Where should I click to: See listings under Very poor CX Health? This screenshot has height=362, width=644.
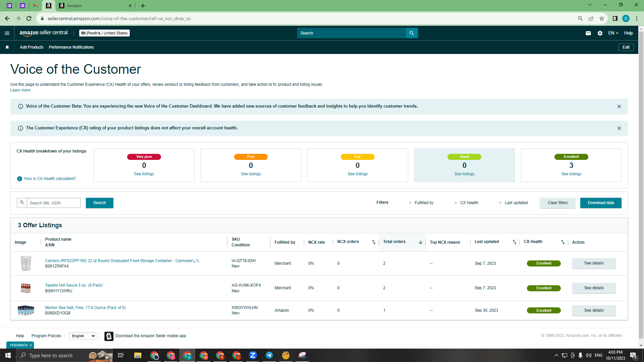pos(144,174)
